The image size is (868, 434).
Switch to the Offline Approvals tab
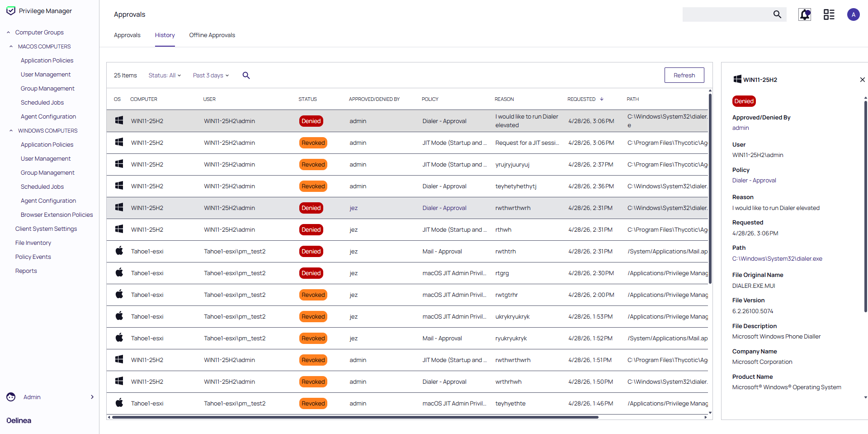coord(212,35)
